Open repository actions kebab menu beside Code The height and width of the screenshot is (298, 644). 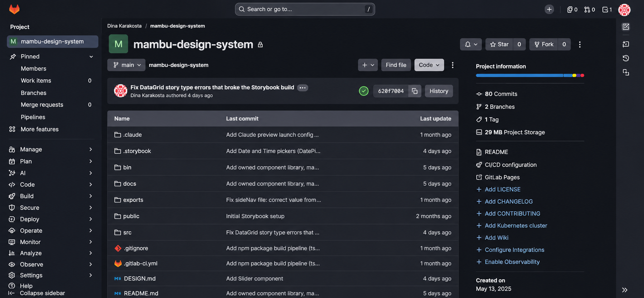tap(453, 65)
